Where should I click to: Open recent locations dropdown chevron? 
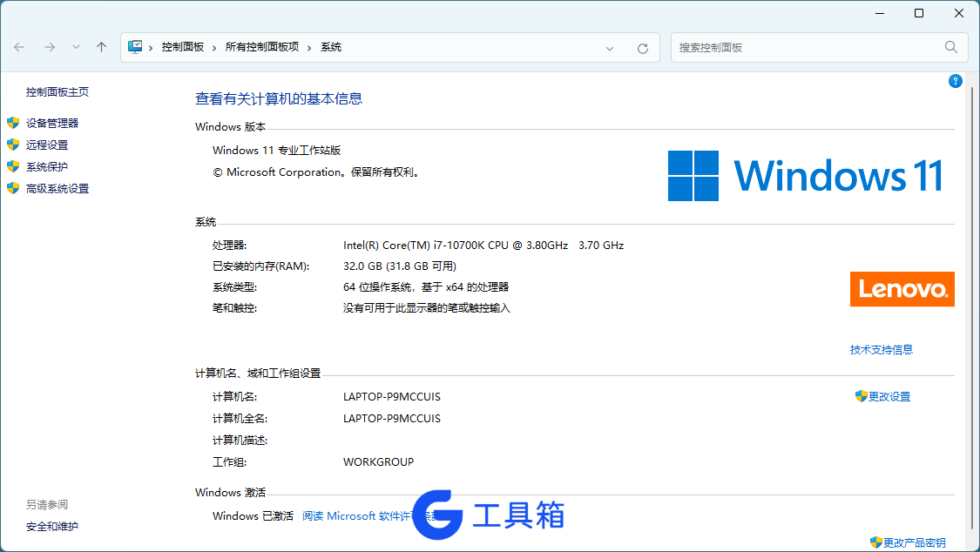(76, 48)
